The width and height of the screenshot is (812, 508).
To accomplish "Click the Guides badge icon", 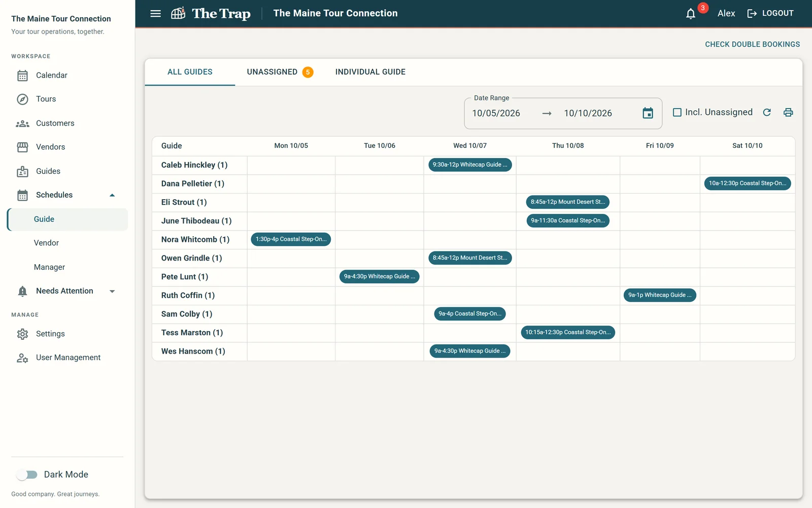I will [22, 172].
